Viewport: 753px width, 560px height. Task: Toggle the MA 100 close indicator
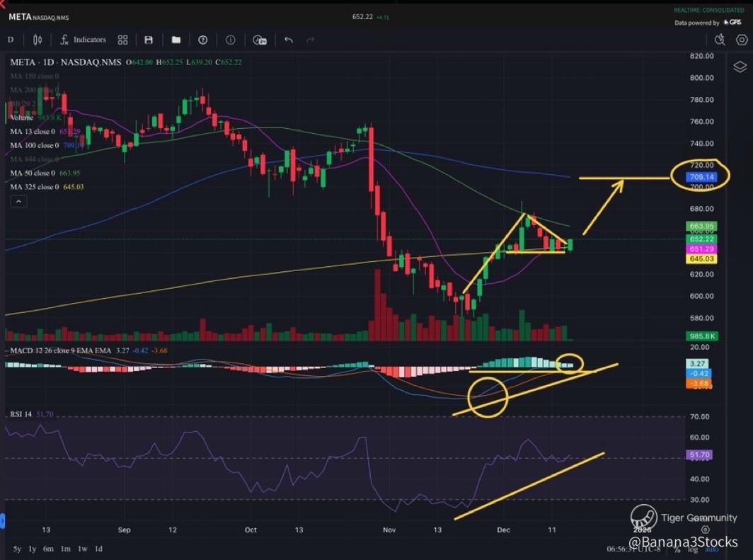[x=46, y=145]
